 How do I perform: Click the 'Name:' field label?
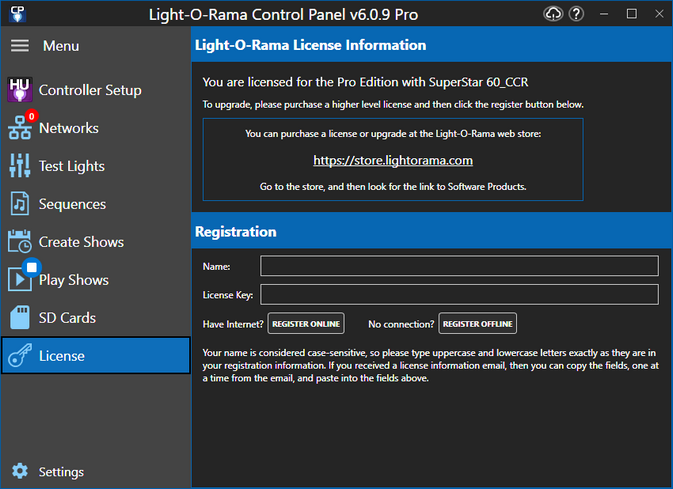(216, 266)
